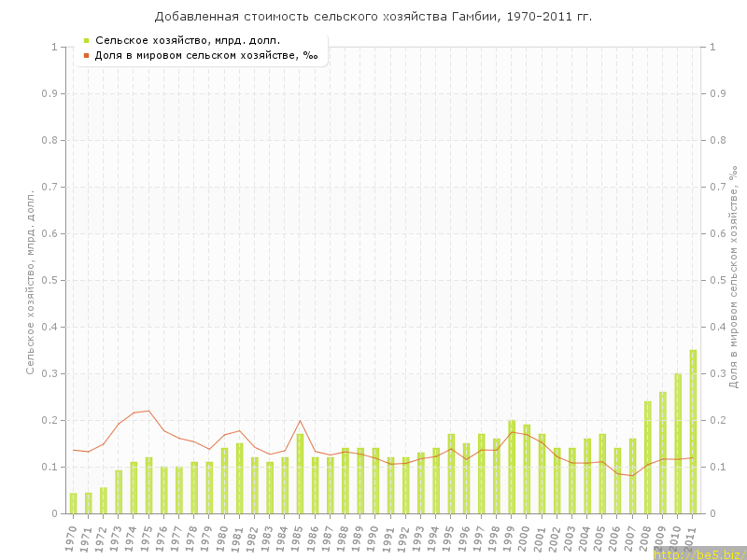Click the left vertical axis title
747x560 pixels.
click(x=30, y=280)
